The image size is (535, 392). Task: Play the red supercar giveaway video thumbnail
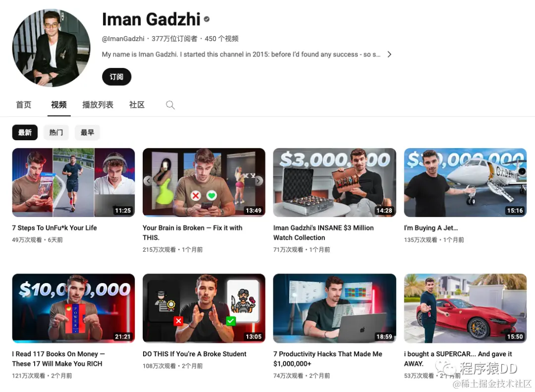465,308
